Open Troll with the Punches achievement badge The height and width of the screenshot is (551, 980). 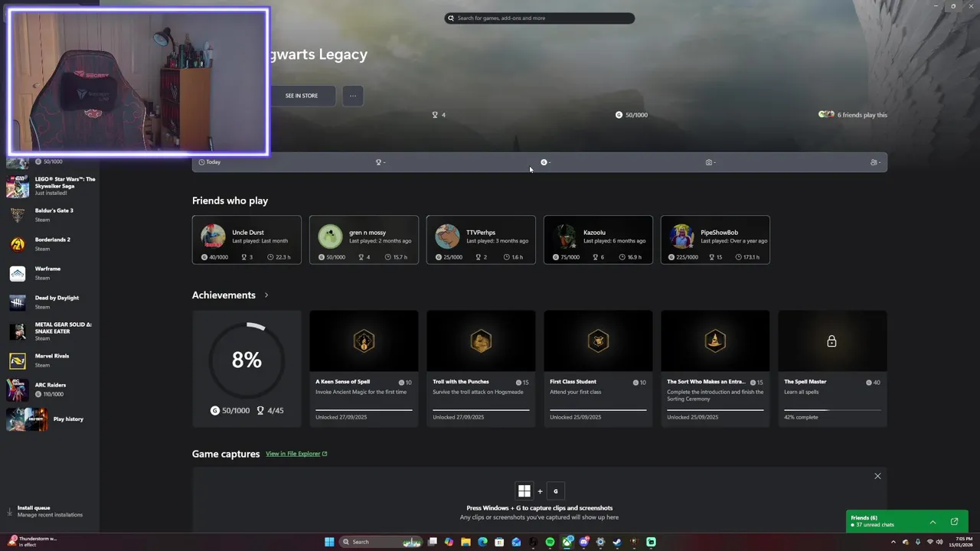[x=481, y=341]
